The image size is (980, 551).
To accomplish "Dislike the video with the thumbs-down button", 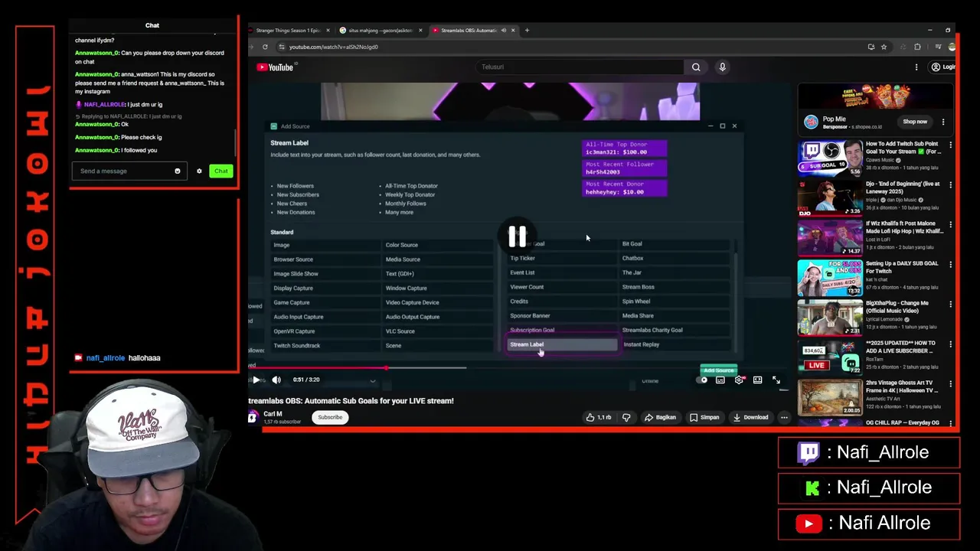I will 626,417.
